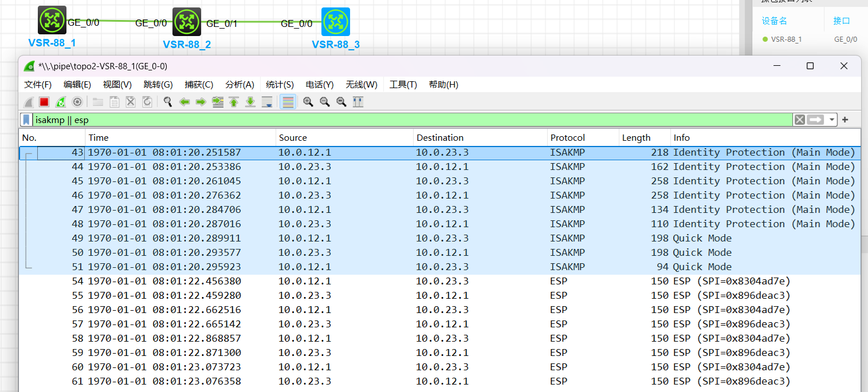Add a filter button with plus
Viewport: 868px width, 392px height.
845,120
